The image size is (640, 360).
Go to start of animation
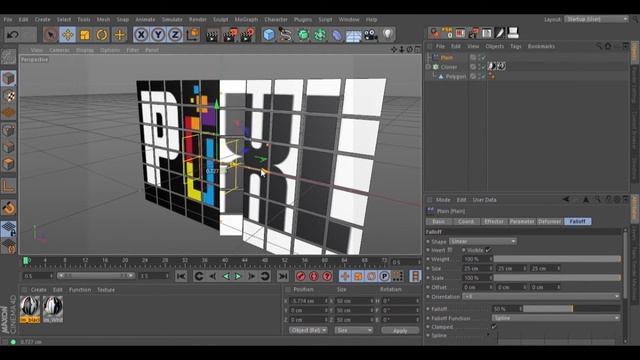coord(181,276)
